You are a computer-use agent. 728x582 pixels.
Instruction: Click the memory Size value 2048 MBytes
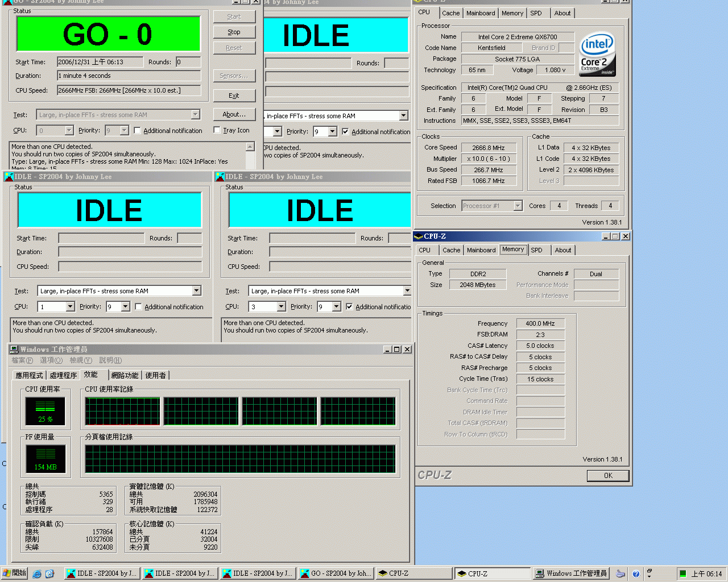478,285
